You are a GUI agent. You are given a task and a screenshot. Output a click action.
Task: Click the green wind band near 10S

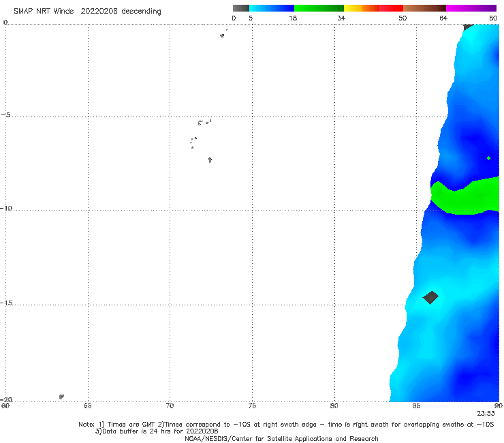[x=466, y=197]
